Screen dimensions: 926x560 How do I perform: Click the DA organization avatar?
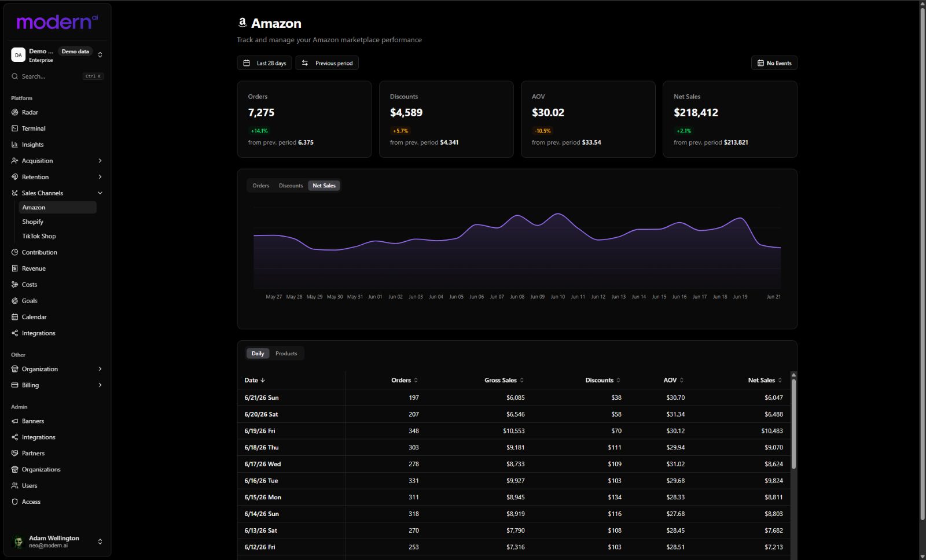coord(18,55)
